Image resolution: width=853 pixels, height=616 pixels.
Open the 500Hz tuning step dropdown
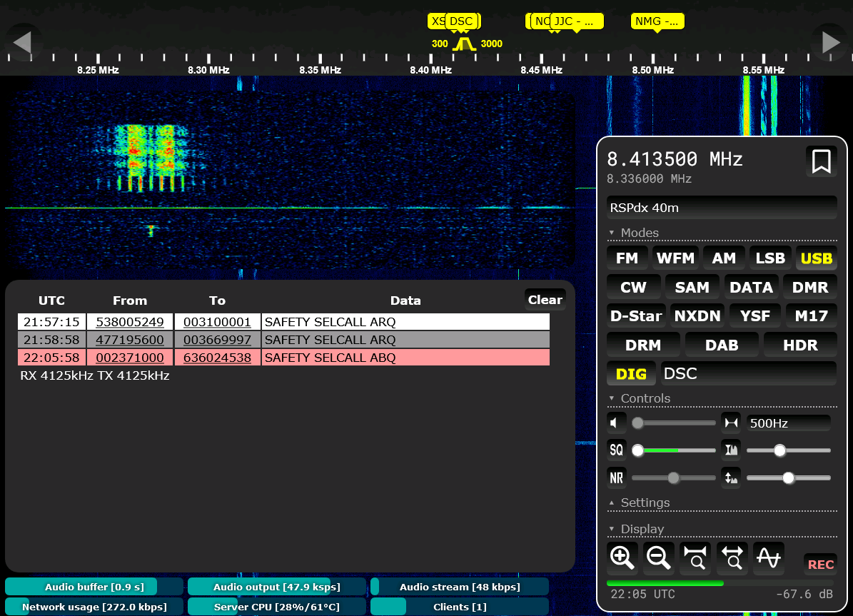(788, 423)
